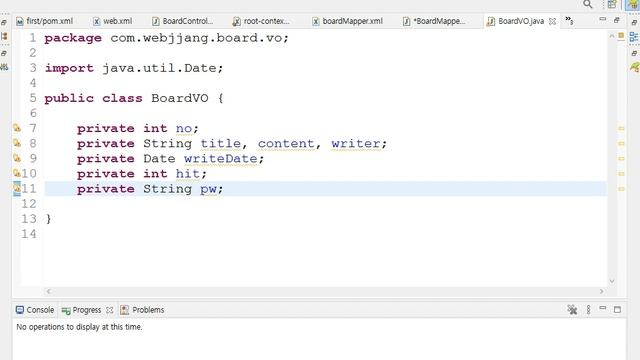This screenshot has width=640, height=360.
Task: Click the horizontal scrollbar left arrow
Action: point(49,291)
